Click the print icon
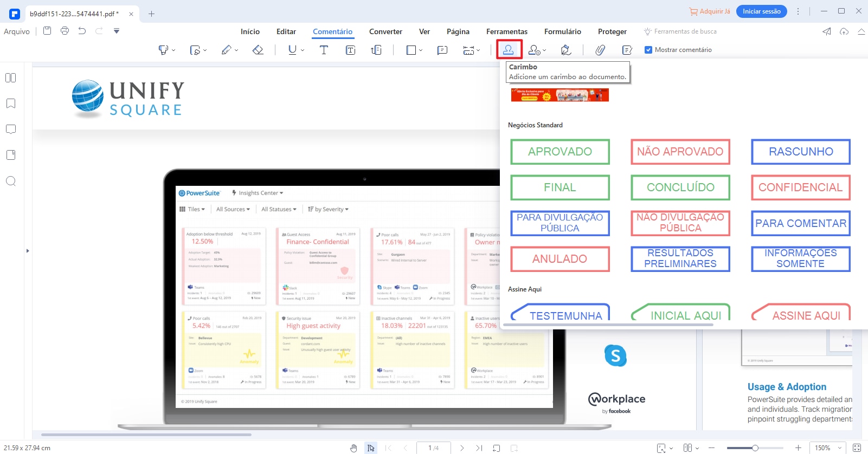Image resolution: width=868 pixels, height=454 pixels. (x=65, y=31)
